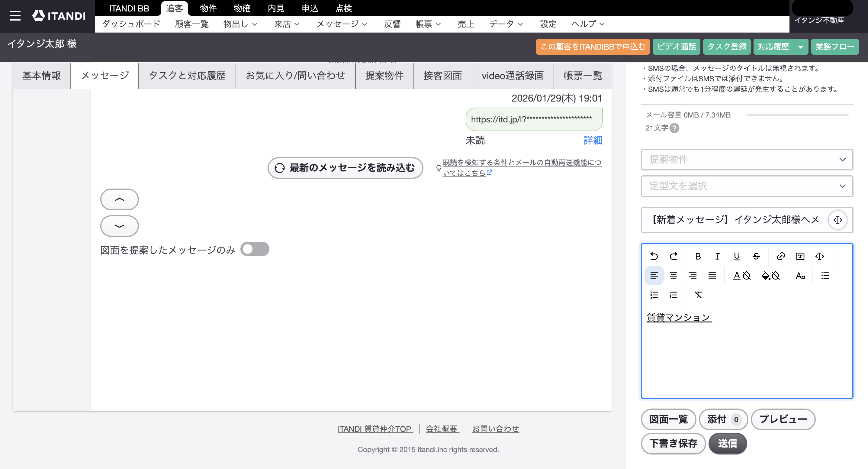Toggle 図面を提案したメッセージのみ switch
868x469 pixels.
[x=255, y=249]
